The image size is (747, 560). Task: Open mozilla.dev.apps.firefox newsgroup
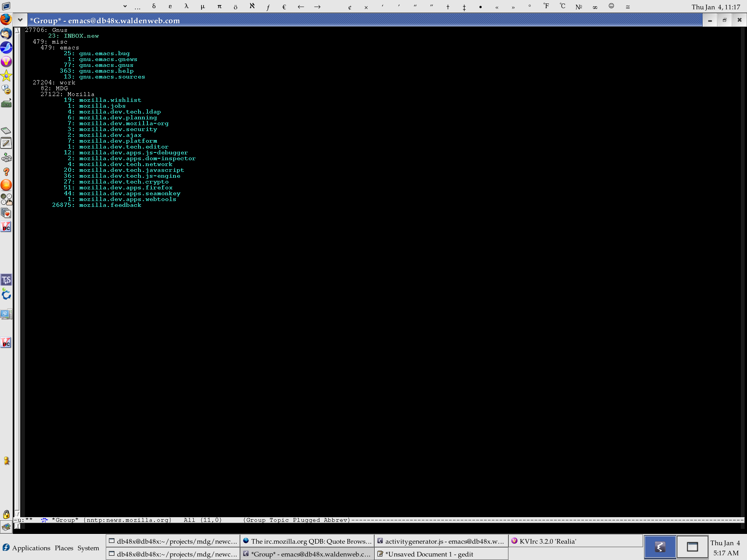coord(126,187)
